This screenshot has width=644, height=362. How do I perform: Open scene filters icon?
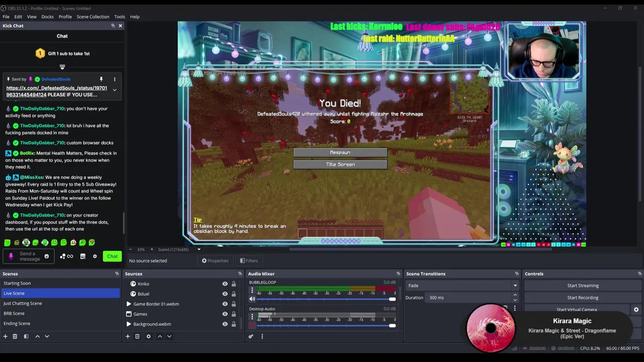pyautogui.click(x=26, y=336)
